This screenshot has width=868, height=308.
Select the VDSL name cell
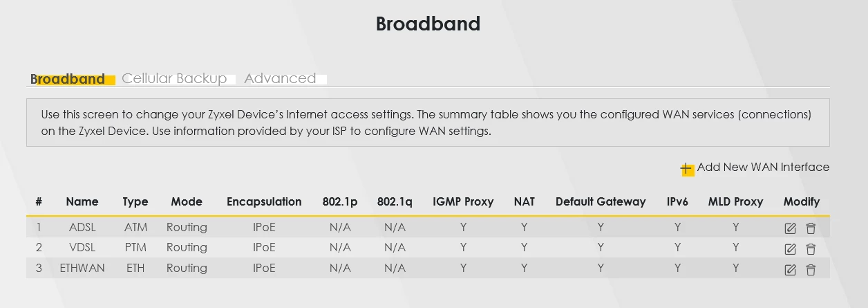coord(82,247)
